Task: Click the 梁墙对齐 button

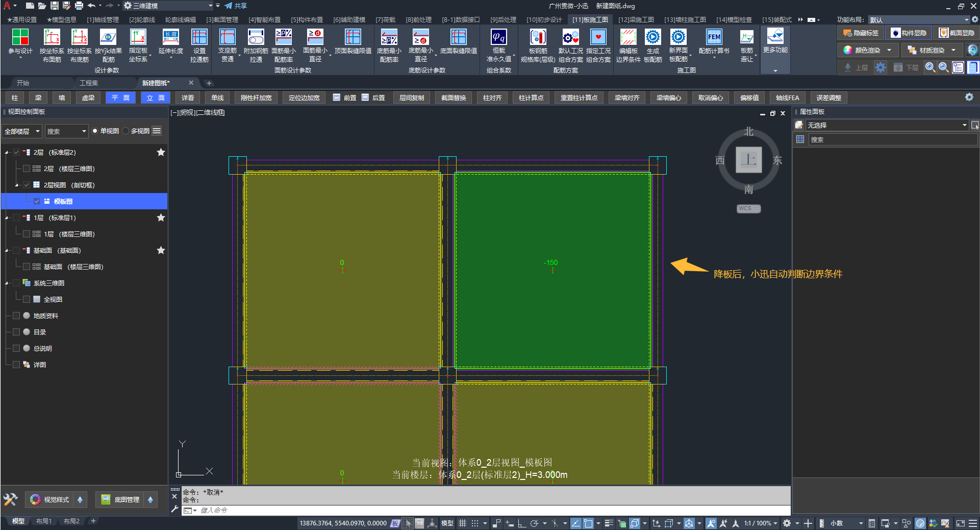Action: click(x=626, y=98)
